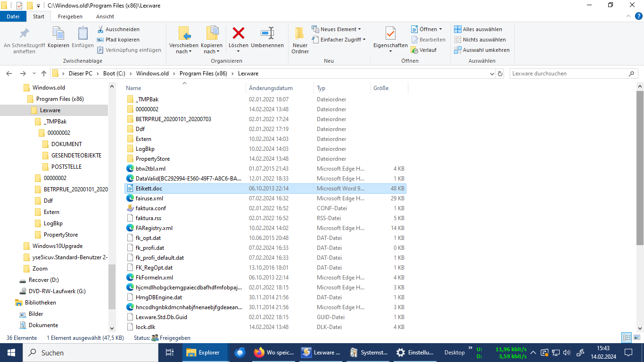The image size is (644, 362).
Task: Collapse the ribbon with the chevron
Action: (x=628, y=16)
